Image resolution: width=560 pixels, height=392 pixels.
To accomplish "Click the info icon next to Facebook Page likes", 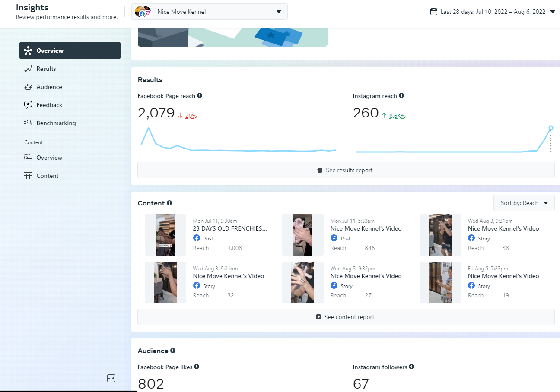I will pyautogui.click(x=197, y=367).
